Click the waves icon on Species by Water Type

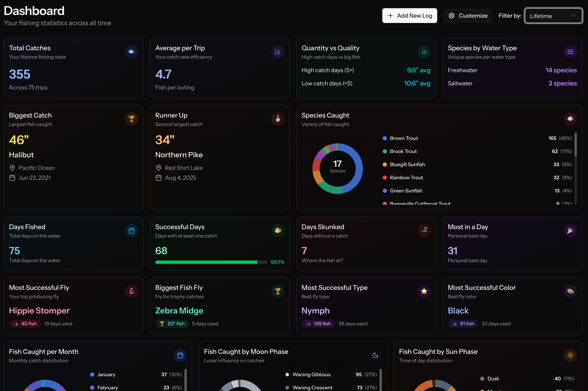click(570, 52)
